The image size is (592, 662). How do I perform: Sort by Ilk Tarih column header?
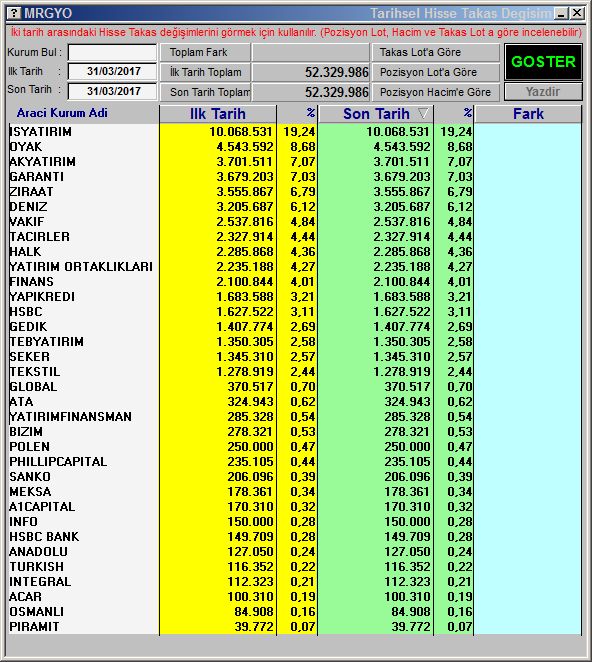point(218,114)
